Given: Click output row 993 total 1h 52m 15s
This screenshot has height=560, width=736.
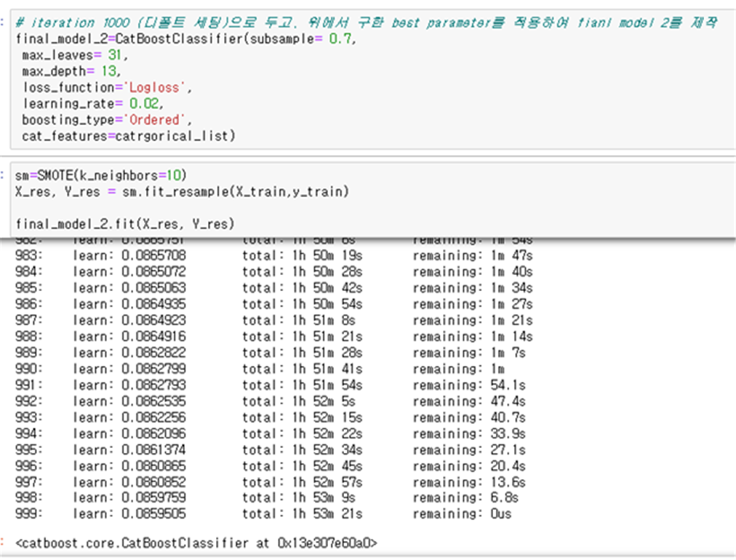Looking at the screenshot, I should (303, 417).
